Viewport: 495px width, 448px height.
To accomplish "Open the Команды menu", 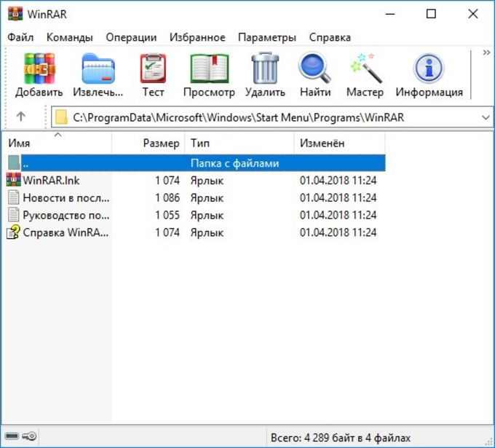I will tap(69, 37).
